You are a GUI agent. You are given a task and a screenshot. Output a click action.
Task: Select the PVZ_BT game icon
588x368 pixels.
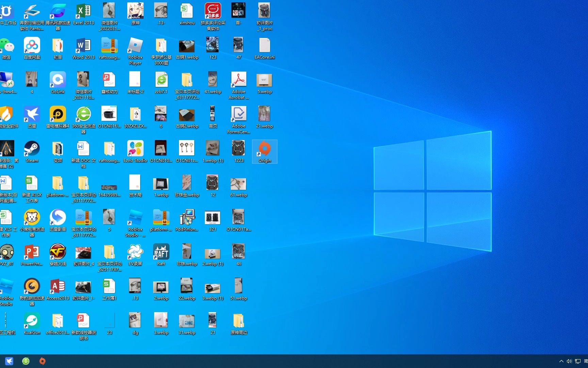point(7,255)
